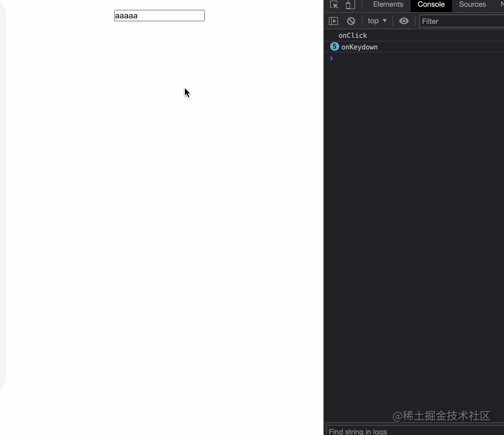The height and width of the screenshot is (435, 504).
Task: Click the onClick log message
Action: (x=353, y=35)
